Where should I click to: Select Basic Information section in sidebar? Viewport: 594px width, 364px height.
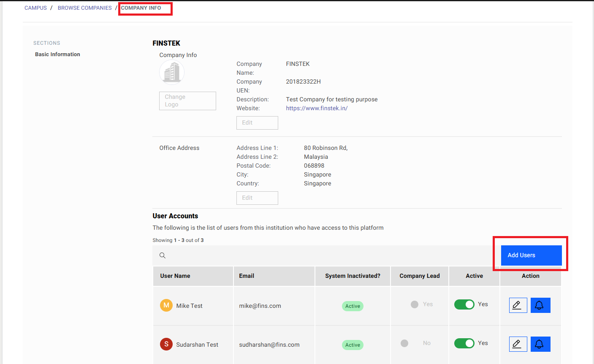tap(57, 54)
